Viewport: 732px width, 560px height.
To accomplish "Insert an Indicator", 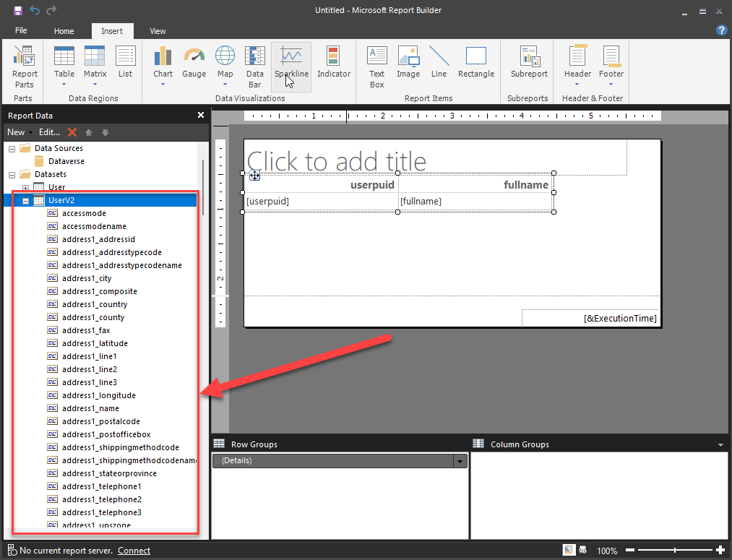I will click(334, 61).
